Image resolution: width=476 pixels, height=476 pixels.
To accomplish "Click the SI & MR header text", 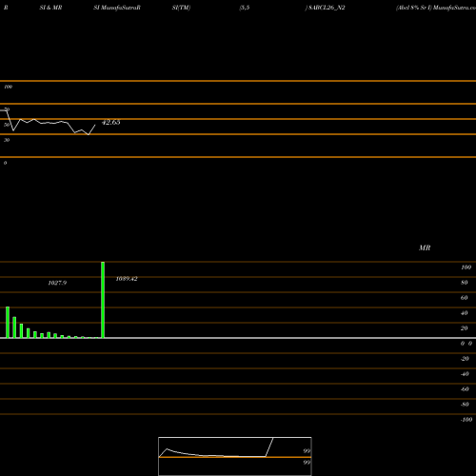I will [50, 8].
